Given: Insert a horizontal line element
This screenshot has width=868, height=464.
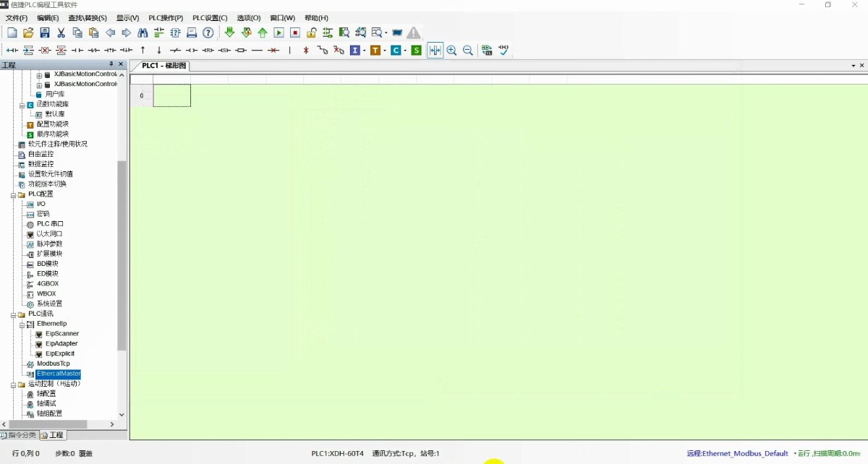Looking at the screenshot, I should [x=257, y=50].
